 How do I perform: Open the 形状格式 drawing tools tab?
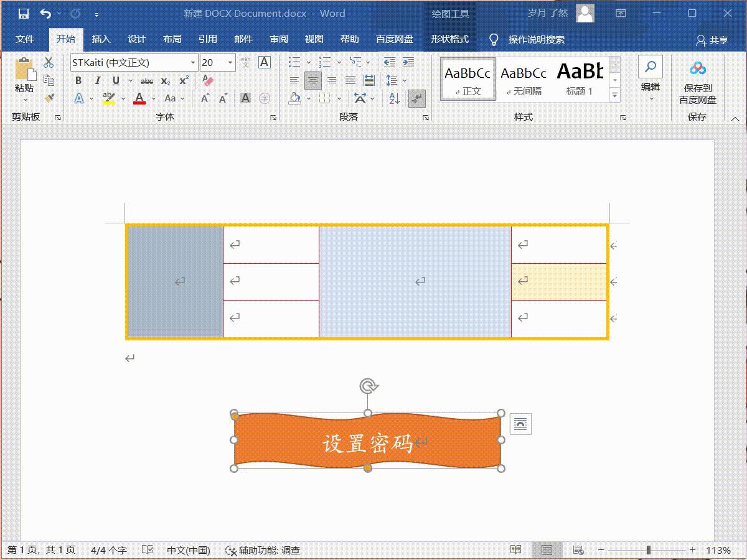click(450, 39)
